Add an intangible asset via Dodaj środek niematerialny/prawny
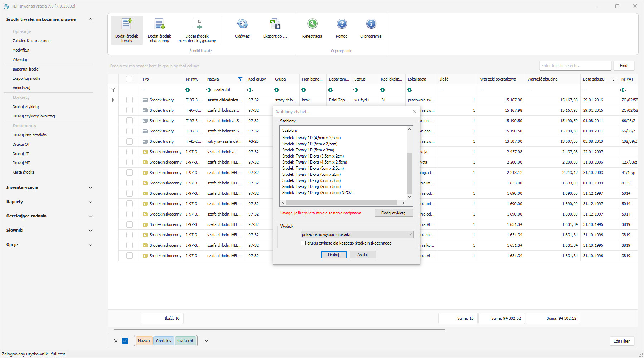 (197, 24)
